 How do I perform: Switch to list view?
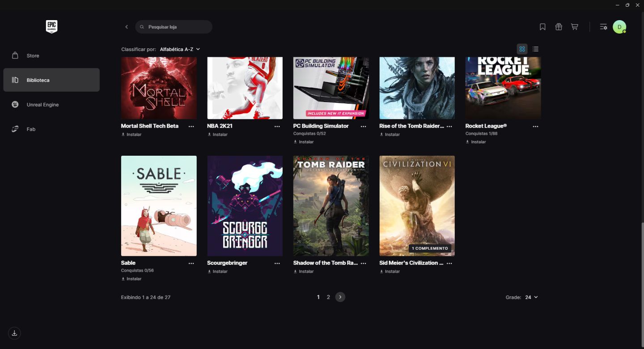535,49
